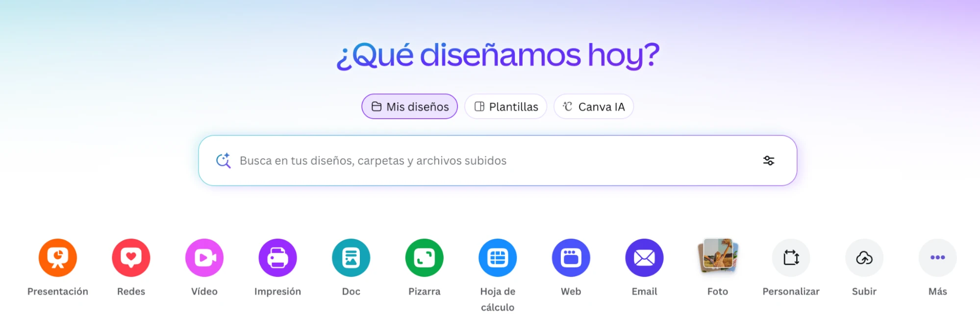Image resolution: width=980 pixels, height=320 pixels.
Task: Open the Hoja de cálculo icon
Action: [498, 258]
